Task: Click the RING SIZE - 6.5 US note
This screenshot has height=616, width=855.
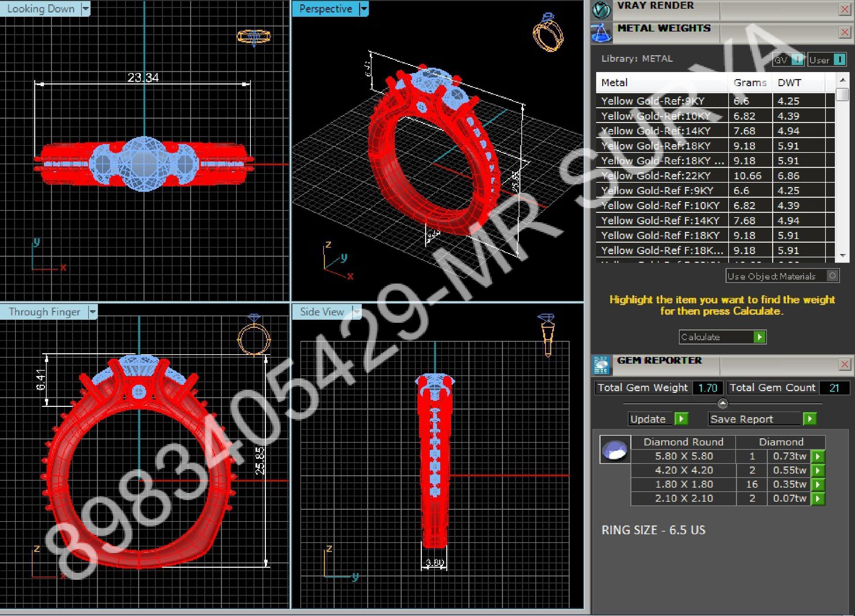Action: pyautogui.click(x=653, y=530)
